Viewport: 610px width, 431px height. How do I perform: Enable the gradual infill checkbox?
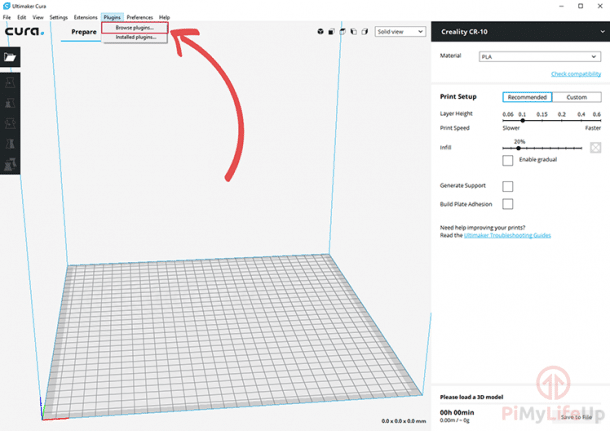508,160
